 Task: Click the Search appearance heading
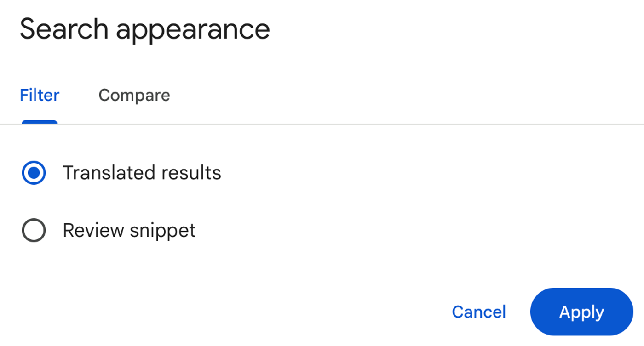click(x=144, y=28)
